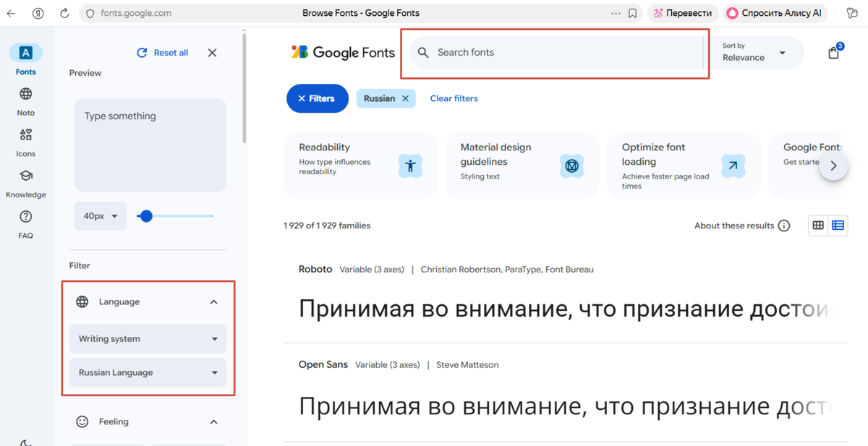
Task: Open the Roboto font family
Action: click(315, 269)
